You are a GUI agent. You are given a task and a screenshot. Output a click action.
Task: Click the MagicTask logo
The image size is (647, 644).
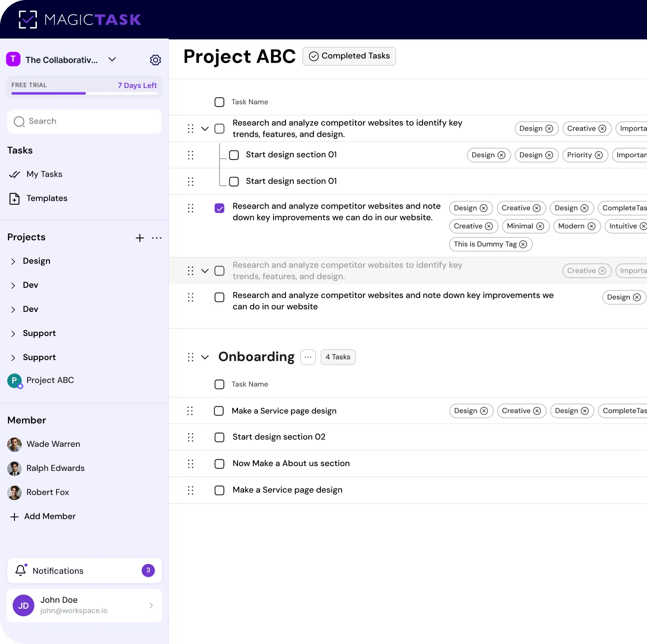[80, 20]
